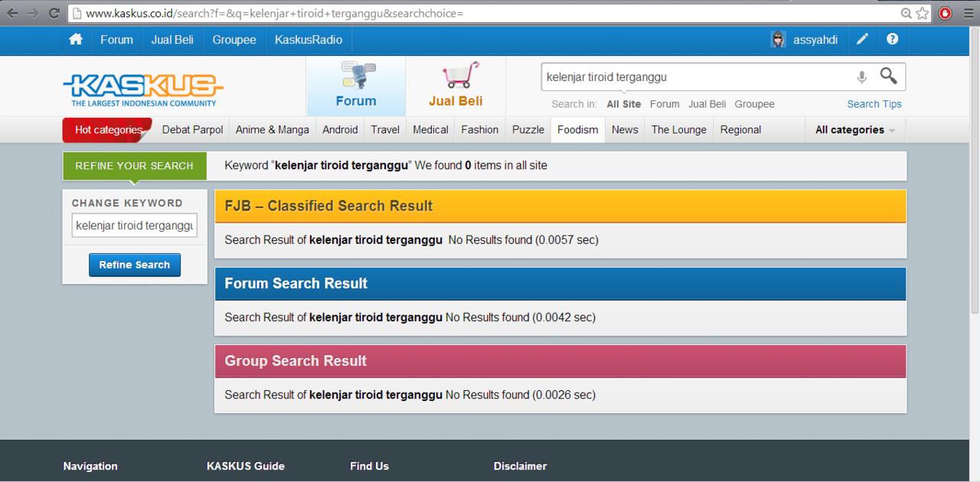Open the assyahdi username link
The height and width of the screenshot is (482, 980).
[x=815, y=40]
